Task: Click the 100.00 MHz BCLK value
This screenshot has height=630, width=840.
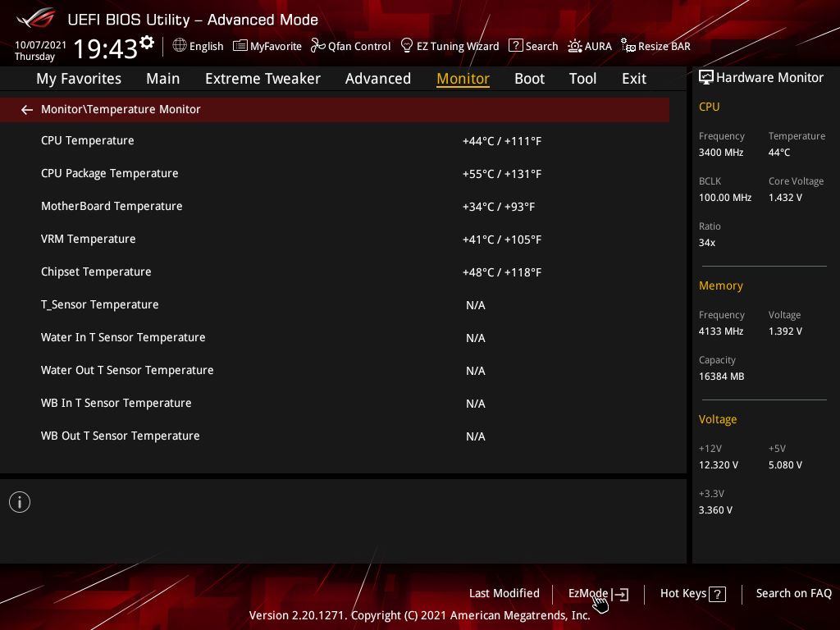Action: point(725,198)
